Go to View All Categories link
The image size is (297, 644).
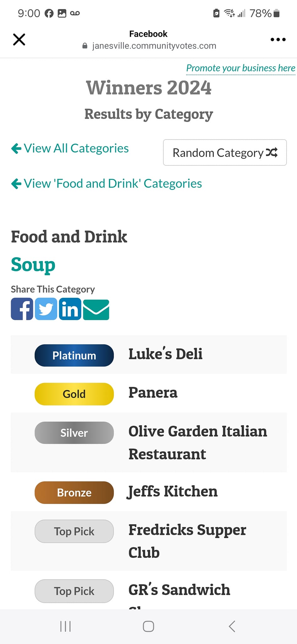[x=70, y=148]
